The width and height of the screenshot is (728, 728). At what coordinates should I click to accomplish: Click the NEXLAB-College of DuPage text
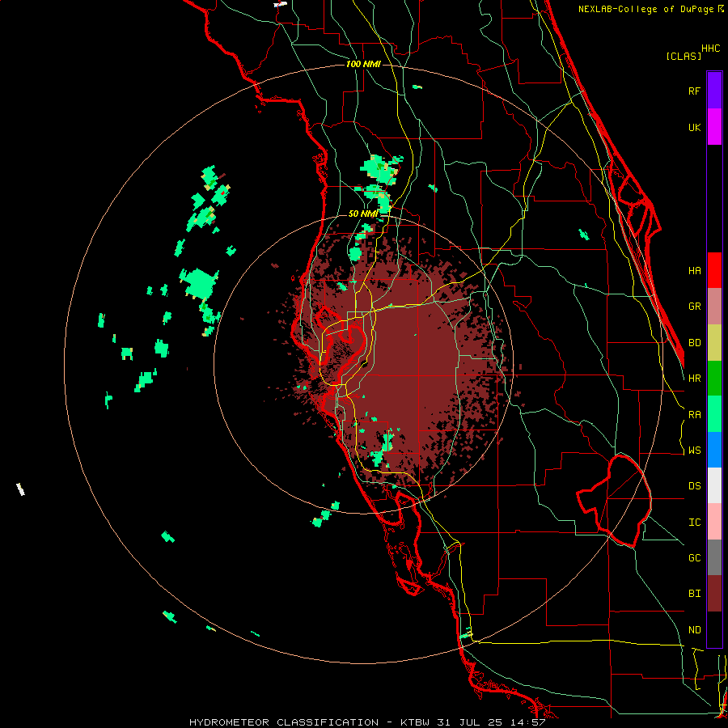(x=647, y=9)
